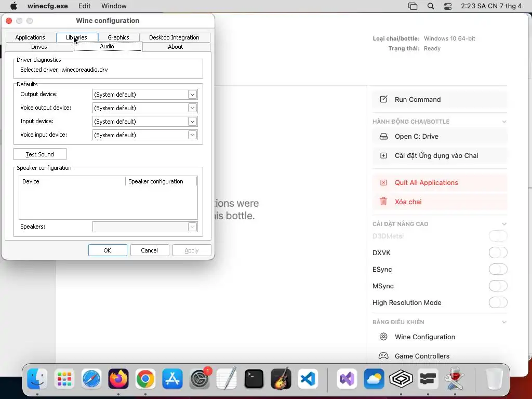Click Cancel in Wine configuration
The height and width of the screenshot is (399, 532).
[x=150, y=250]
